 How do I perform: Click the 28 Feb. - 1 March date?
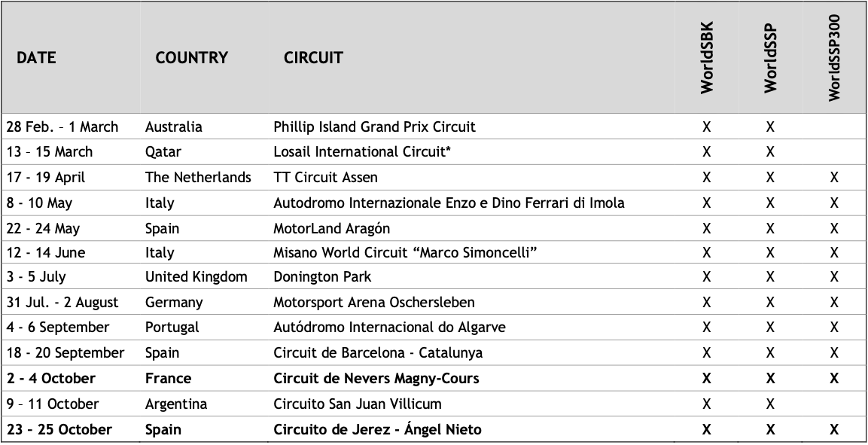[62, 126]
